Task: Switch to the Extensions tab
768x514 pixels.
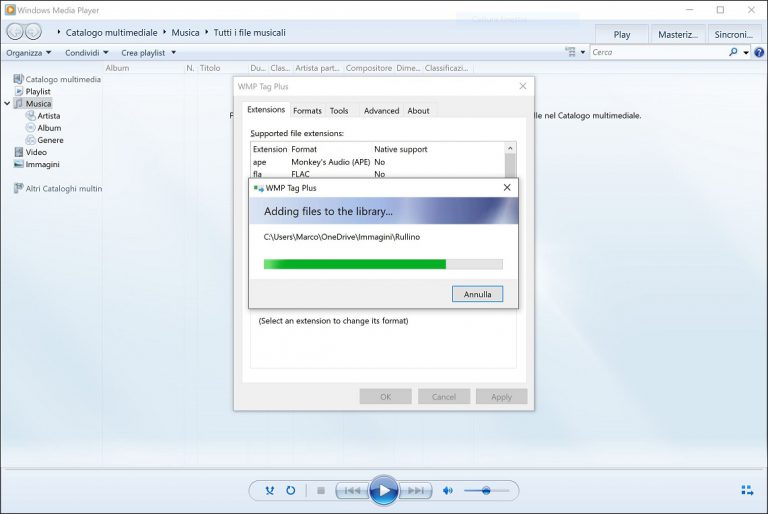Action: click(x=266, y=110)
